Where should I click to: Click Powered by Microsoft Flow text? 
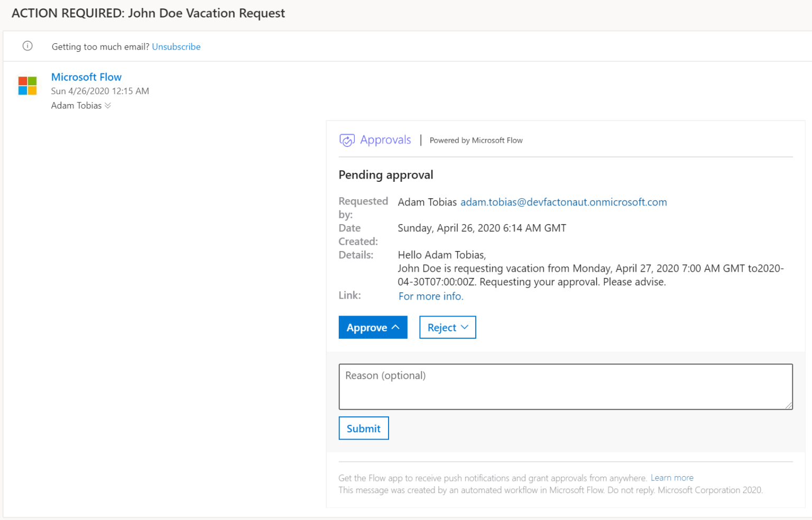(476, 140)
